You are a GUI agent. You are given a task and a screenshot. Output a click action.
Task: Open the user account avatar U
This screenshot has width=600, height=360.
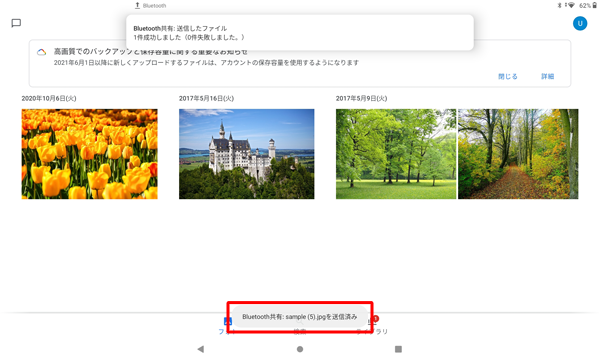(580, 23)
